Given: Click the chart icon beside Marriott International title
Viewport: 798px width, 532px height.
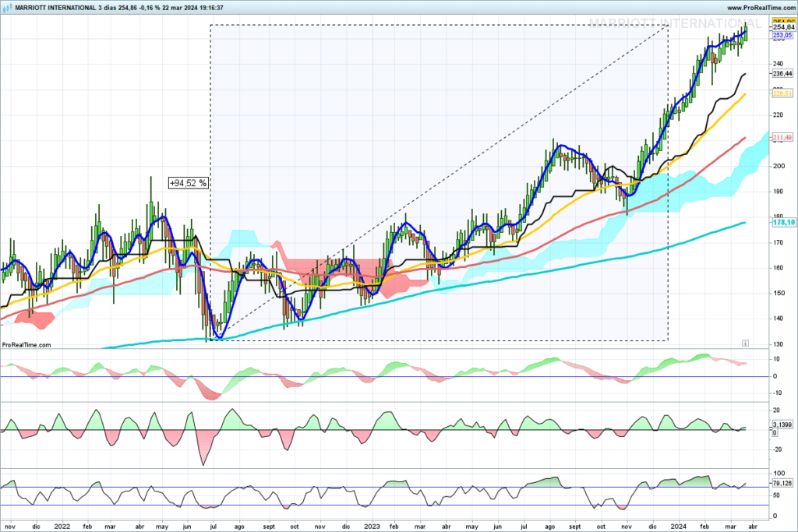Looking at the screenshot, I should point(7,8).
